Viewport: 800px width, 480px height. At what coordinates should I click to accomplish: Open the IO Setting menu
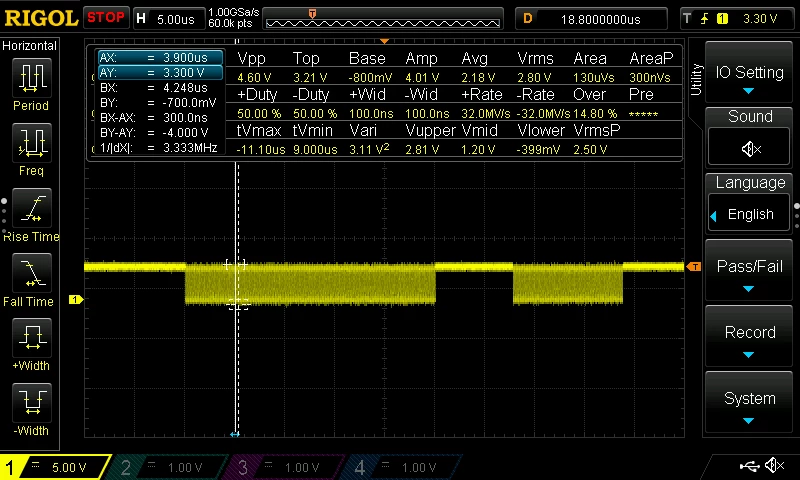(x=749, y=71)
